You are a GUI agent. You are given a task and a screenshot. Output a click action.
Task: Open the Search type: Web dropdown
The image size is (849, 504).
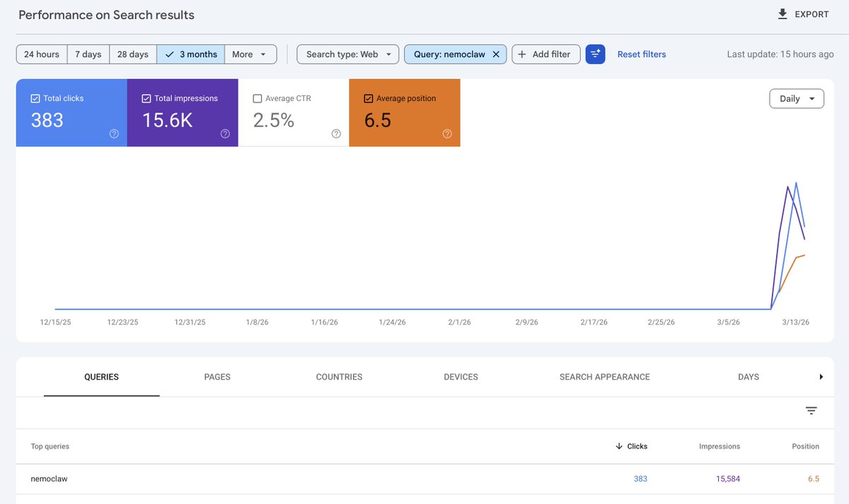[x=348, y=54]
